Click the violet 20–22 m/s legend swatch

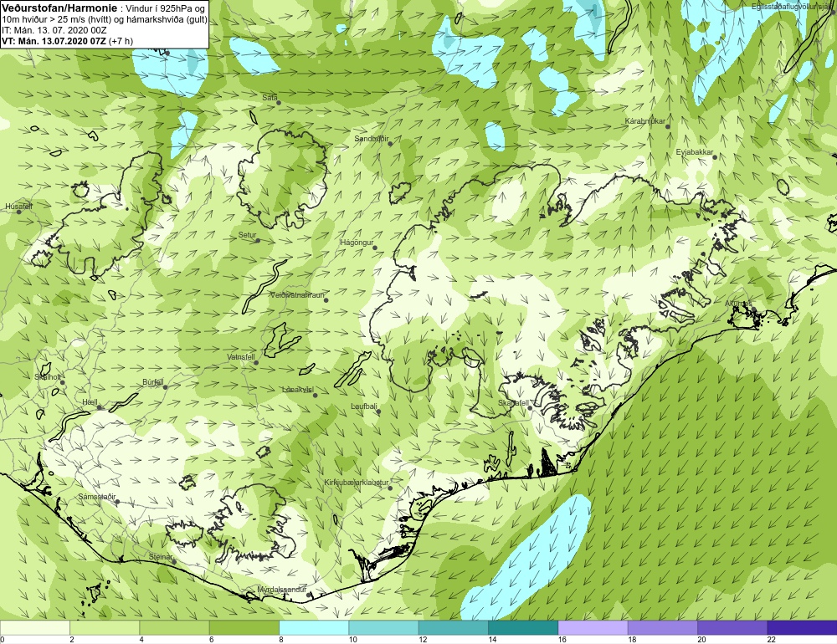click(732, 628)
